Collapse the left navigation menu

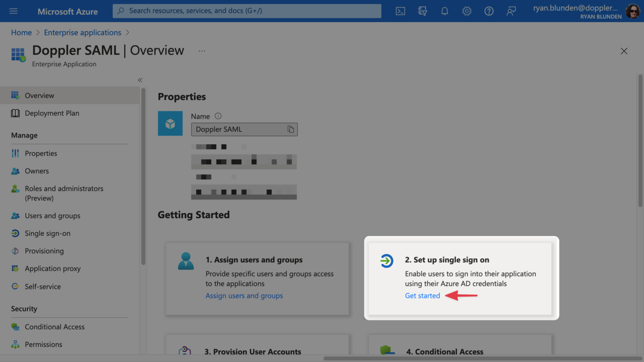pos(140,80)
